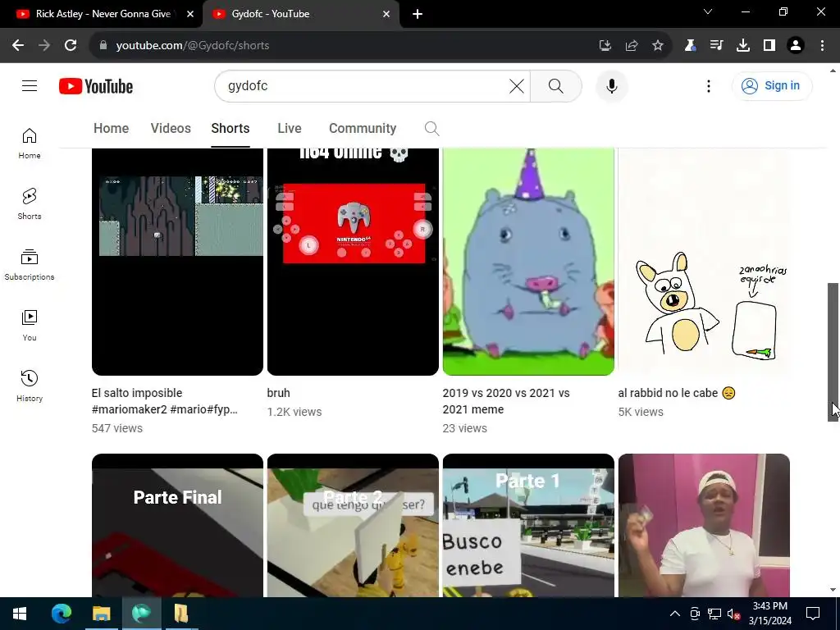Click the browser address bar URL
Image resolution: width=840 pixels, height=630 pixels.
(192, 46)
